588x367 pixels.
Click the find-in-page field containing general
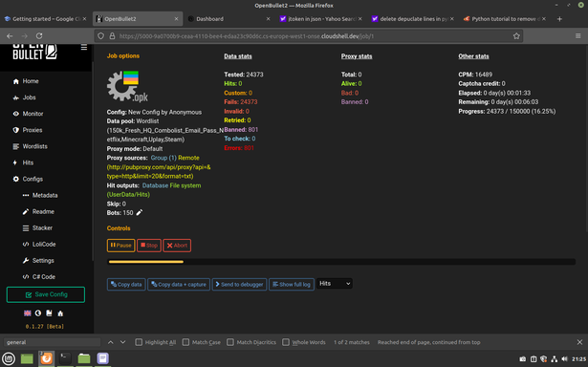tap(53, 342)
